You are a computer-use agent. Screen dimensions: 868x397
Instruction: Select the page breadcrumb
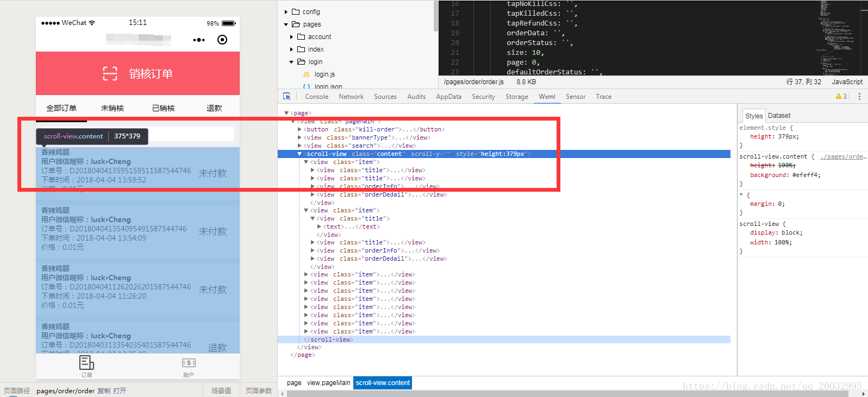coord(294,383)
